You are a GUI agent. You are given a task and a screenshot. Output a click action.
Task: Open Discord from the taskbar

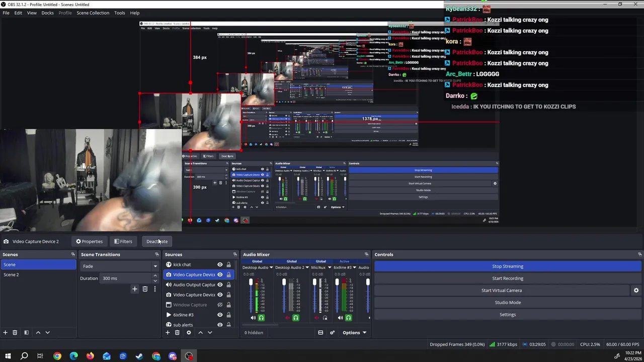pos(173,356)
